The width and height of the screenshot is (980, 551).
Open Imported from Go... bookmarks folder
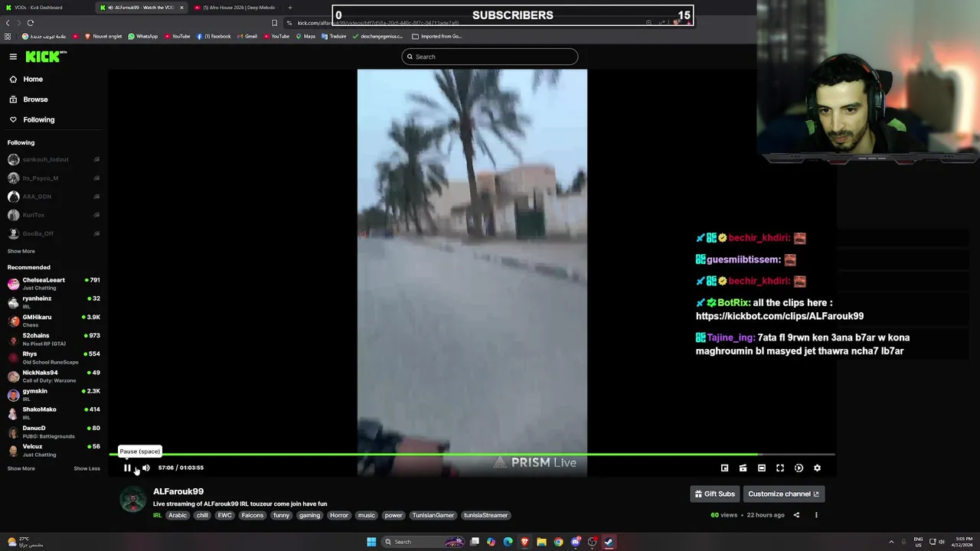pyautogui.click(x=436, y=36)
